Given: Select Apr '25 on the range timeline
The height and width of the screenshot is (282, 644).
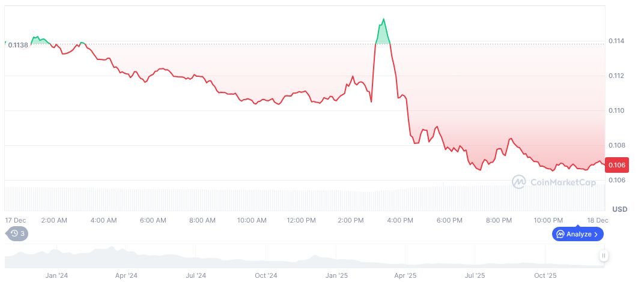Looking at the screenshot, I should [x=405, y=275].
